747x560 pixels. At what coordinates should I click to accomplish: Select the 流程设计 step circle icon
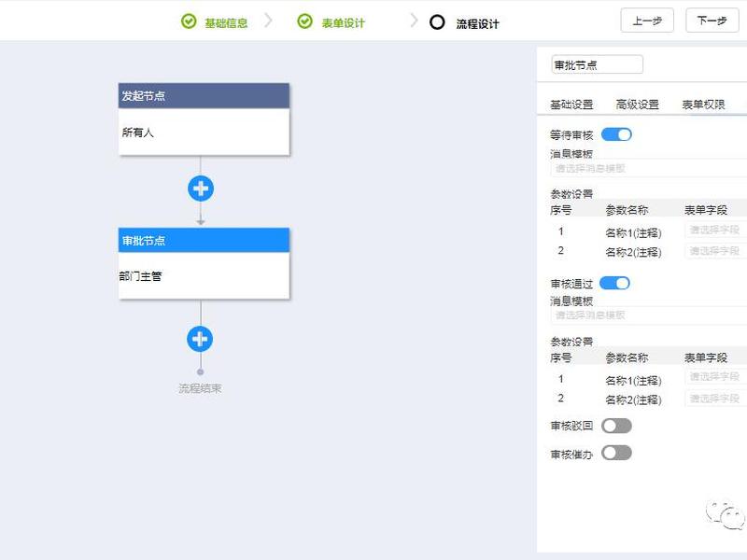point(437,22)
